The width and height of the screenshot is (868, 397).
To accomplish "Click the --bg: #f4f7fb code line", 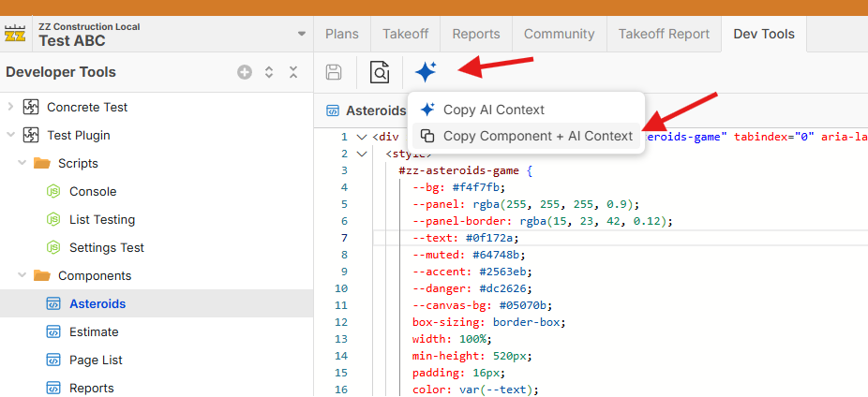I will pos(459,187).
